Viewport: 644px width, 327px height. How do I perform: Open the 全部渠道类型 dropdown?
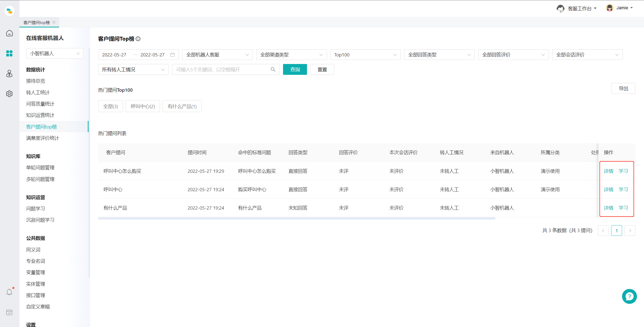291,55
